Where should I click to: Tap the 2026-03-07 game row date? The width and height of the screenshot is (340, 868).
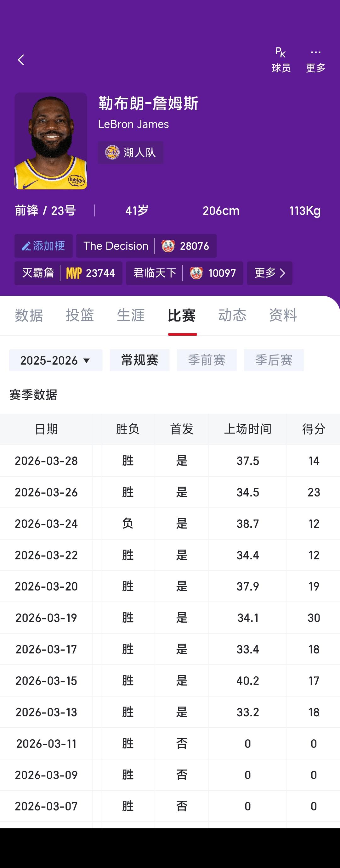click(x=46, y=806)
